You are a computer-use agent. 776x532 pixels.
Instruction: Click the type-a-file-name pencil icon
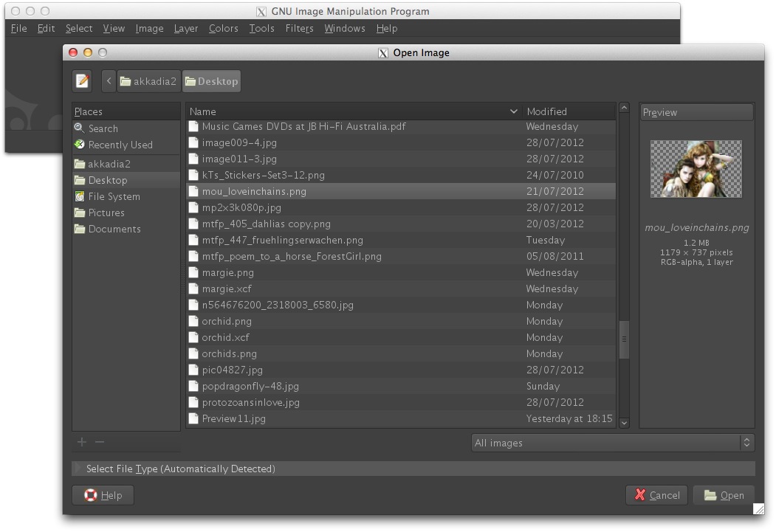82,80
